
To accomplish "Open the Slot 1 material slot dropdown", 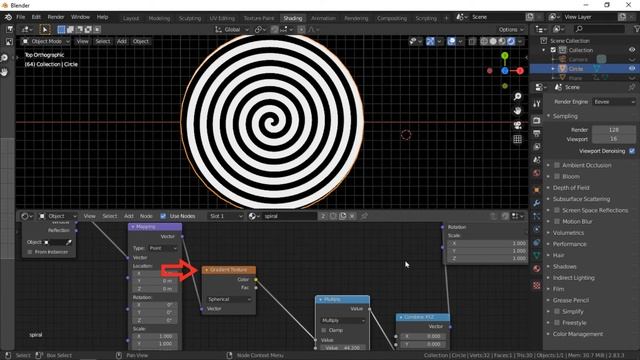I will pyautogui.click(x=226, y=216).
